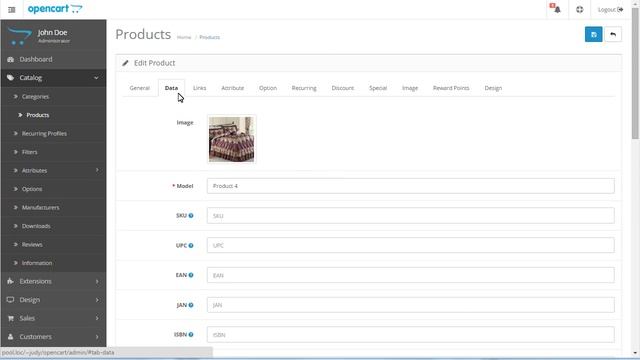Expand the Customers menu arrow
This screenshot has height=360, width=640.
tap(97, 337)
